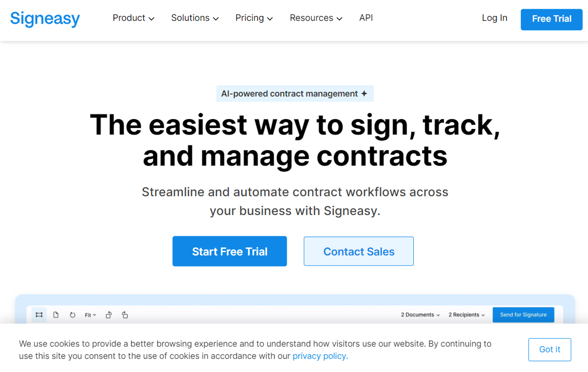Click the Log In menu item
588x372 pixels.
pyautogui.click(x=494, y=19)
